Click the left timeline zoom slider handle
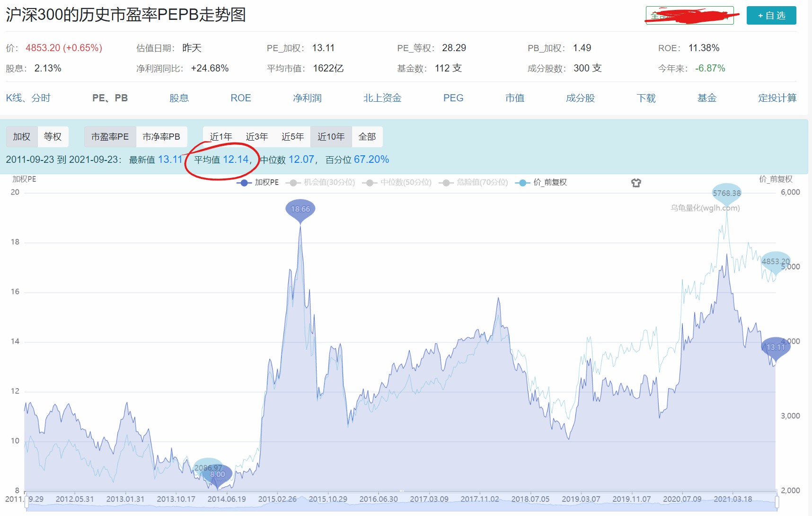Image resolution: width=812 pixels, height=516 pixels. pyautogui.click(x=26, y=502)
